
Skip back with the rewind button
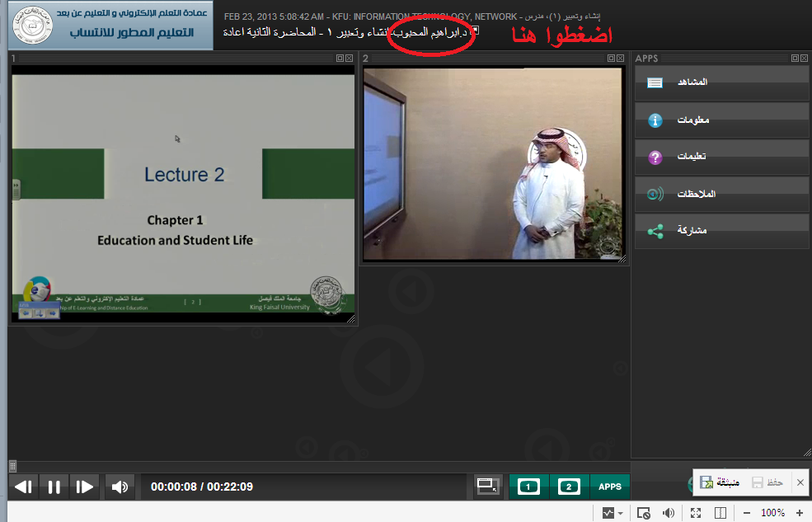coord(24,487)
